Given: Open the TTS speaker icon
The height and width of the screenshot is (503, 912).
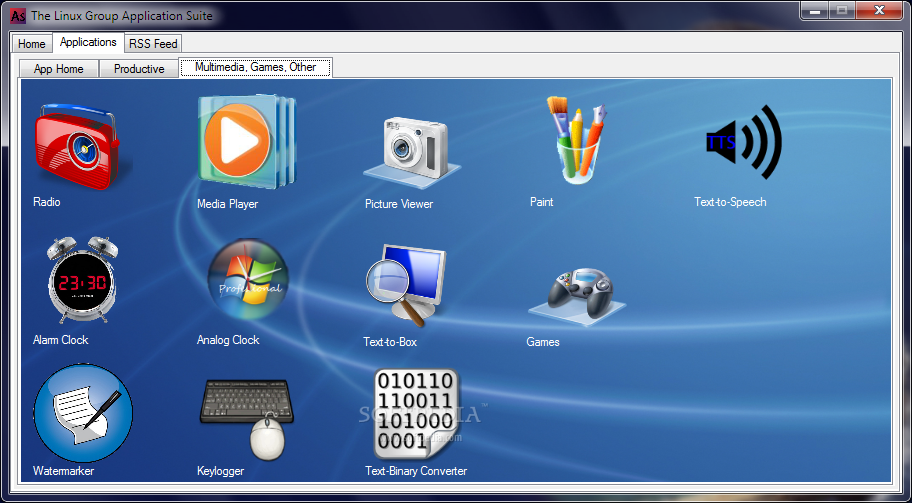Looking at the screenshot, I should click(x=744, y=142).
